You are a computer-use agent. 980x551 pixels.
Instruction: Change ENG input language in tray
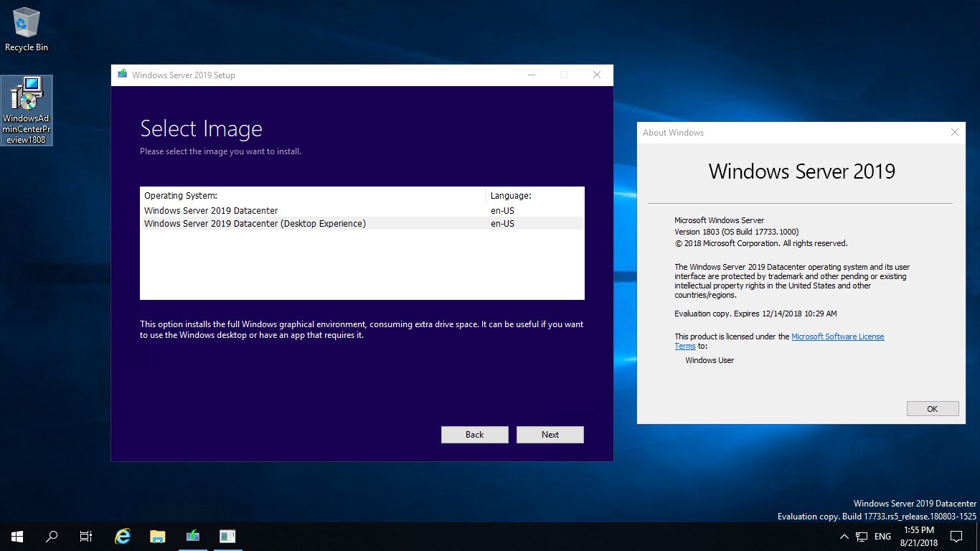(882, 537)
